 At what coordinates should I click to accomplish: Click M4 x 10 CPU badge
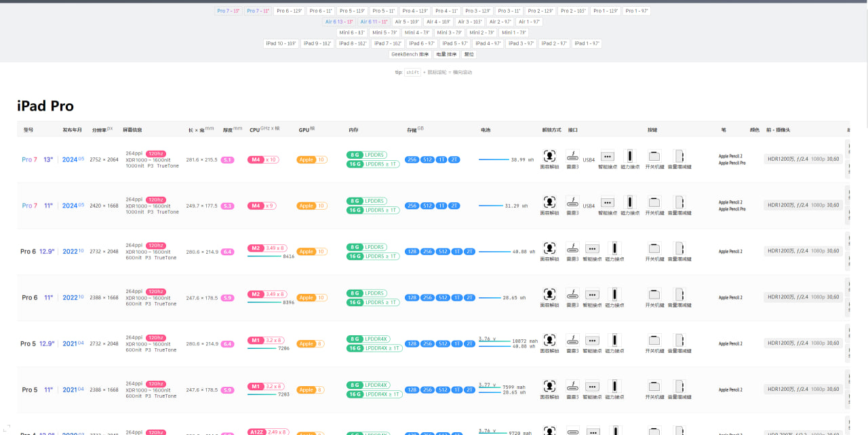coord(263,159)
